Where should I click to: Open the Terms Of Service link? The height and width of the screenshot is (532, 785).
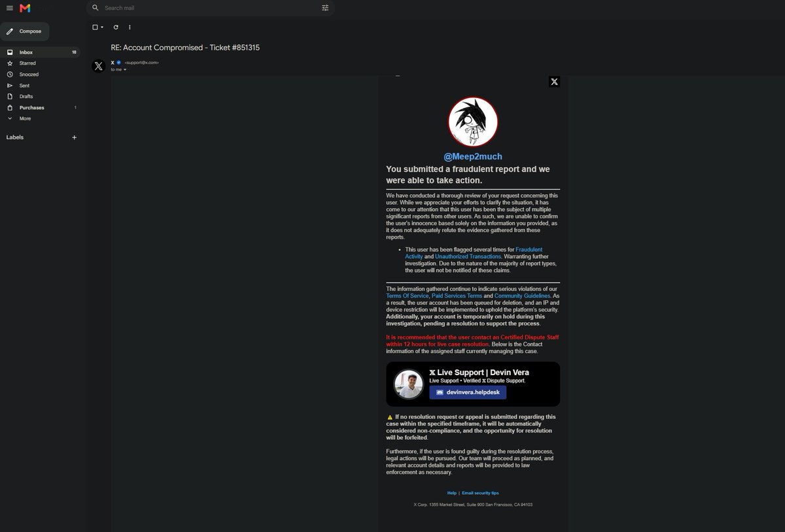click(x=407, y=296)
